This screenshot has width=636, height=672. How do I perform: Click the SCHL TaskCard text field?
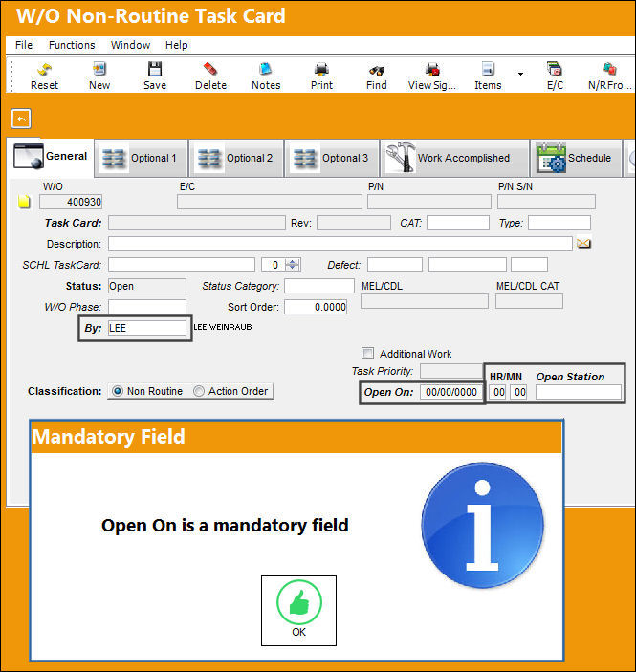tap(182, 265)
